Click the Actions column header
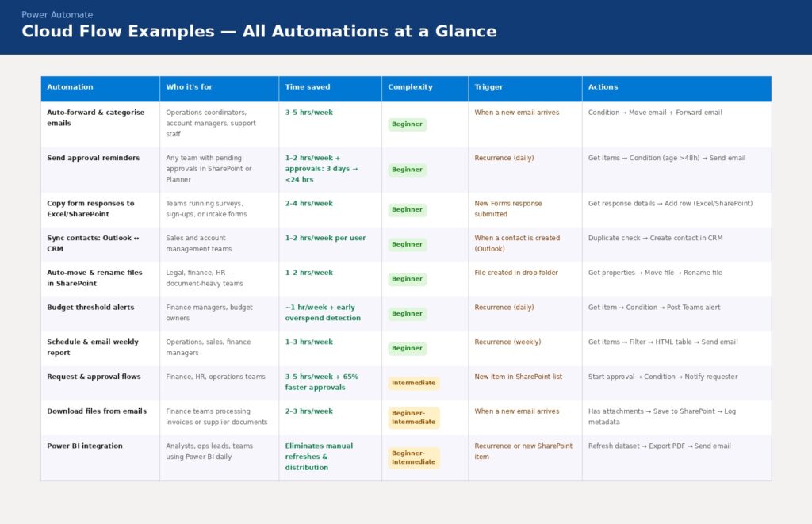 point(677,87)
